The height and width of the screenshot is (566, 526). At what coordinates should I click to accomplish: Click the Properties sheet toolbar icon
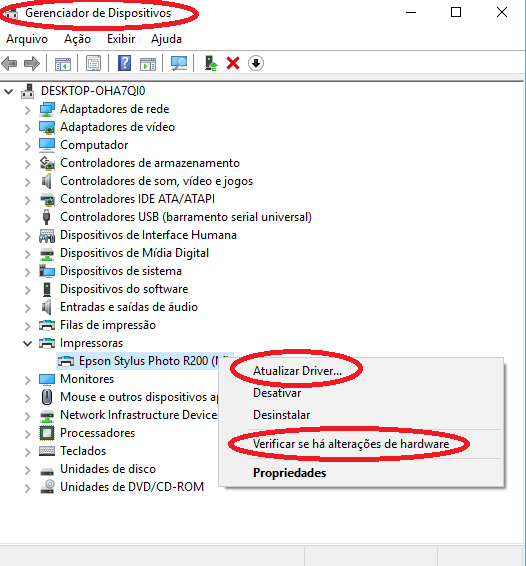(94, 64)
